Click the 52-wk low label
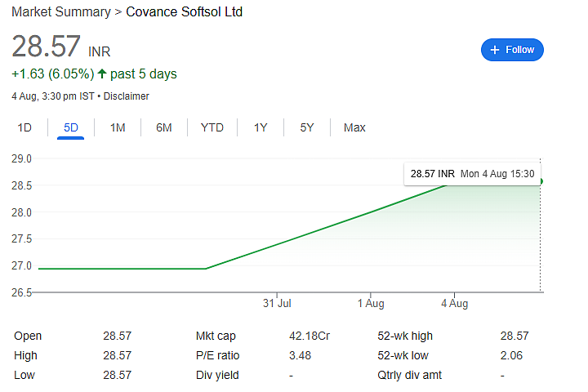Viewport: 588px width, 392px height. 403,355
